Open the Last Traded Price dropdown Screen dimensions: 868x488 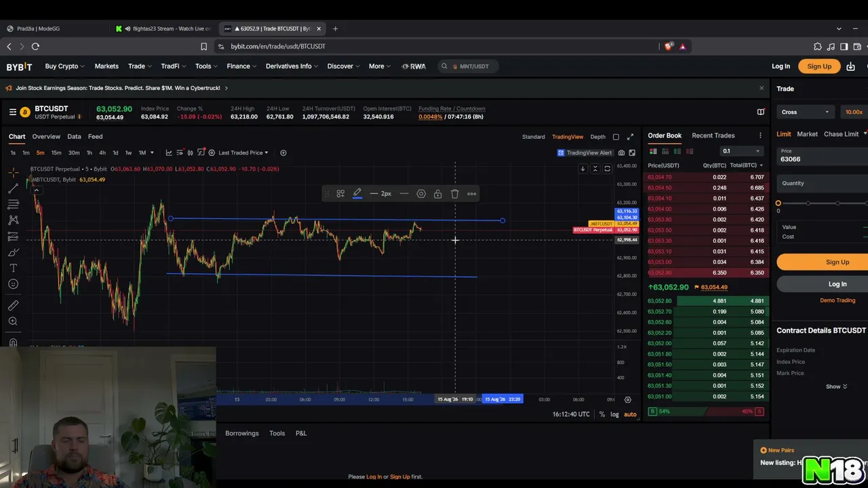[243, 152]
